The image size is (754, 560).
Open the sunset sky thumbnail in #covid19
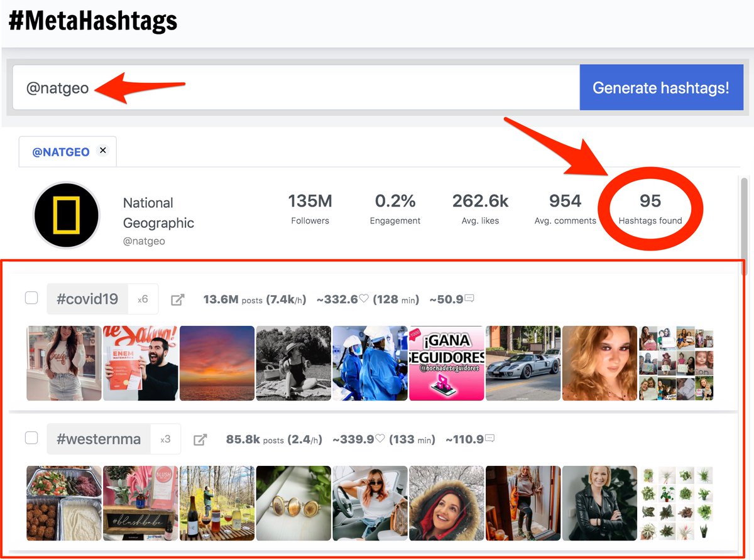(217, 363)
